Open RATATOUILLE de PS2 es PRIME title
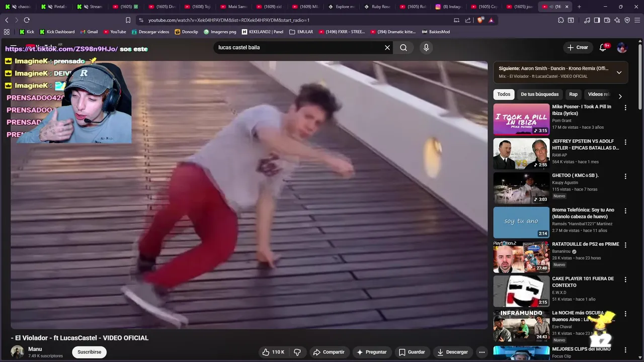 coord(586,244)
